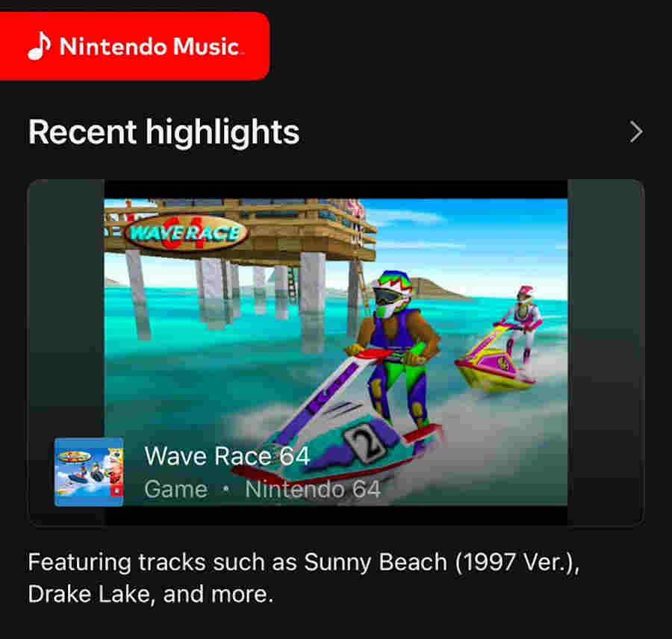
Task: Click the 'Nintendo 64' platform label
Action: click(x=313, y=489)
